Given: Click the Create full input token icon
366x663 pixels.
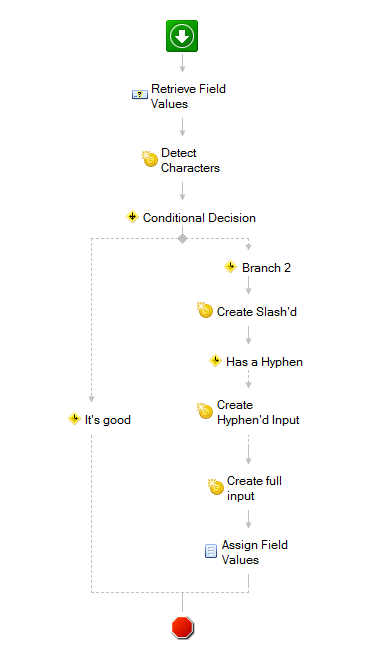Looking at the screenshot, I should (216, 487).
